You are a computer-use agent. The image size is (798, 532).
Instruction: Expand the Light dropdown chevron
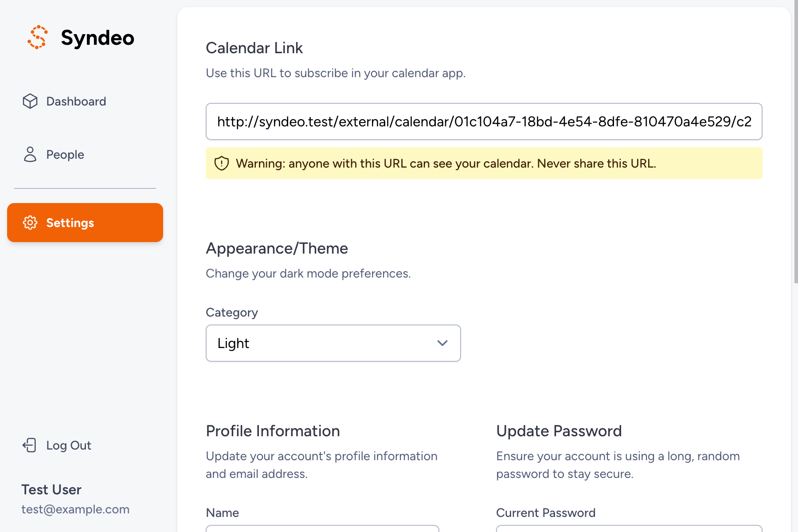coord(442,343)
